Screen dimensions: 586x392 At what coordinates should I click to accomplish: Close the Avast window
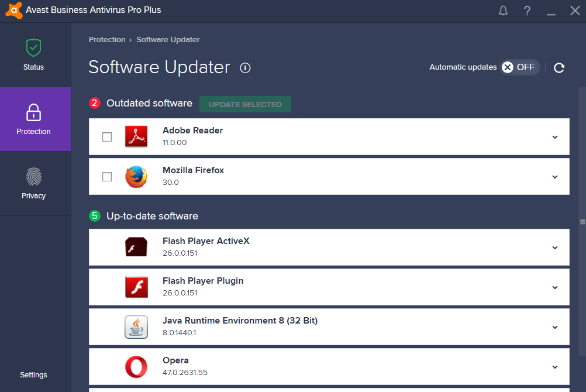click(575, 11)
